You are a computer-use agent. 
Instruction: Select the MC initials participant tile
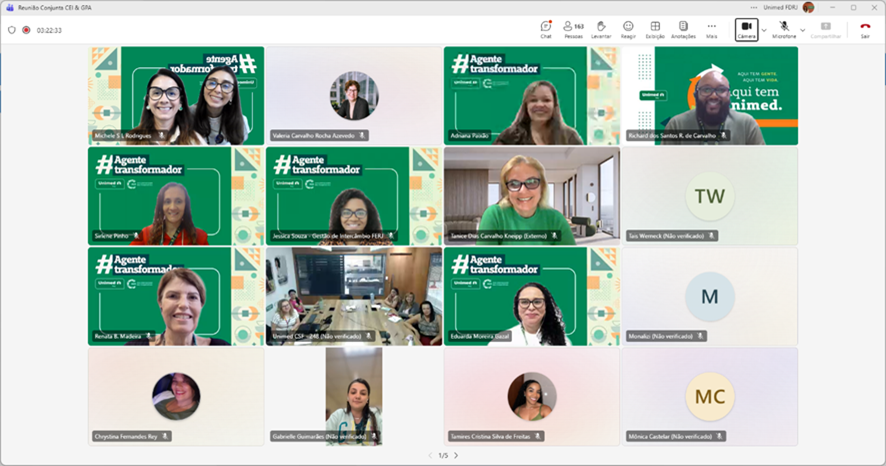tap(710, 395)
